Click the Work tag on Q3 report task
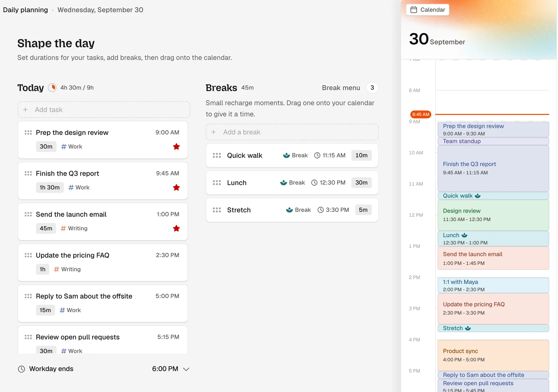This screenshot has height=392, width=558. 79,187
